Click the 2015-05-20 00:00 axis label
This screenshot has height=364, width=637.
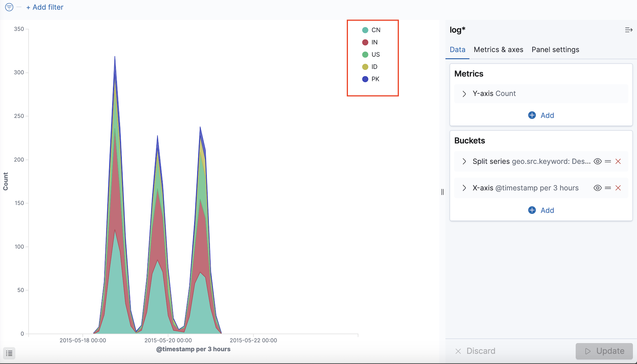coord(168,340)
